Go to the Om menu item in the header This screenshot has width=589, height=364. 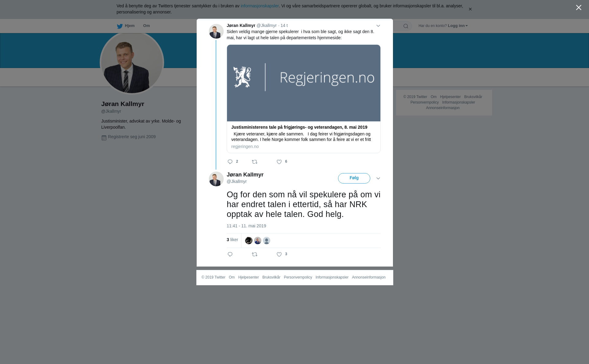click(x=146, y=26)
